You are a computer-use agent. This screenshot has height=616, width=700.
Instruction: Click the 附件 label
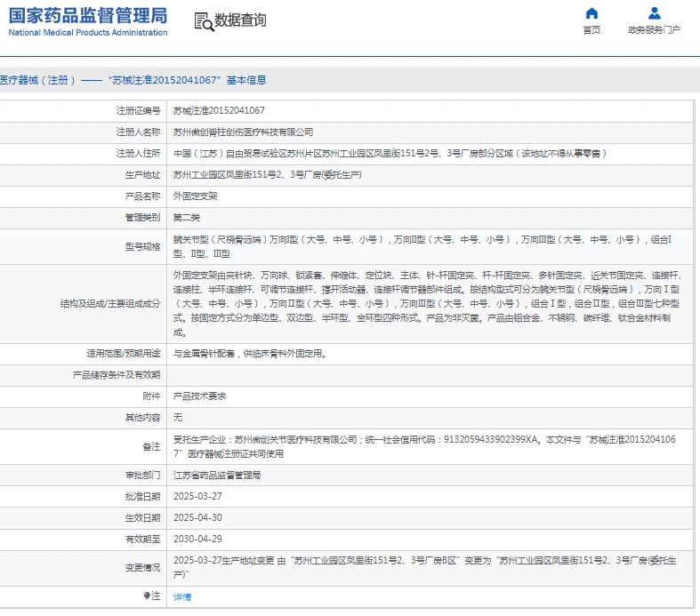[151, 396]
